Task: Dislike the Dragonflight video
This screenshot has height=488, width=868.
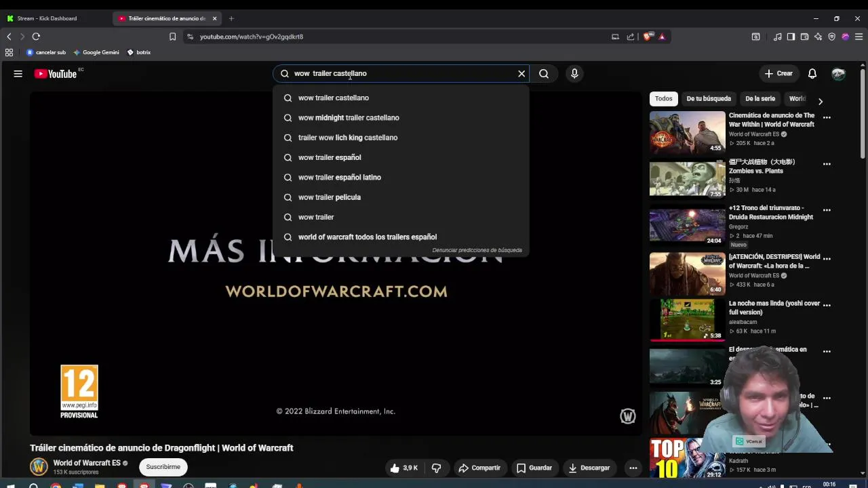Action: [x=437, y=468]
